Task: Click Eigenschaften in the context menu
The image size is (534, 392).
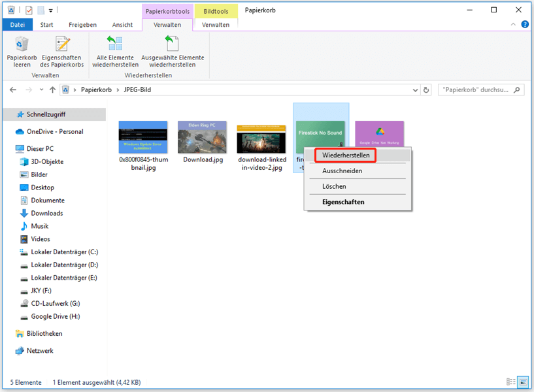Action: pos(343,202)
